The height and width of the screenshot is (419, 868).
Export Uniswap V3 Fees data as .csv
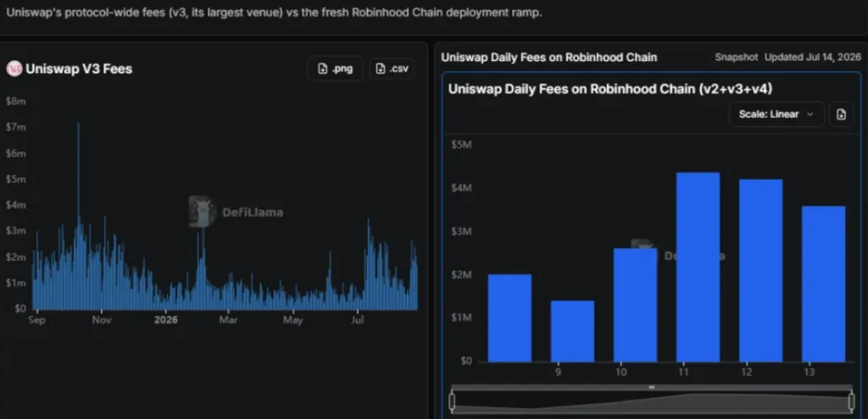pos(392,69)
